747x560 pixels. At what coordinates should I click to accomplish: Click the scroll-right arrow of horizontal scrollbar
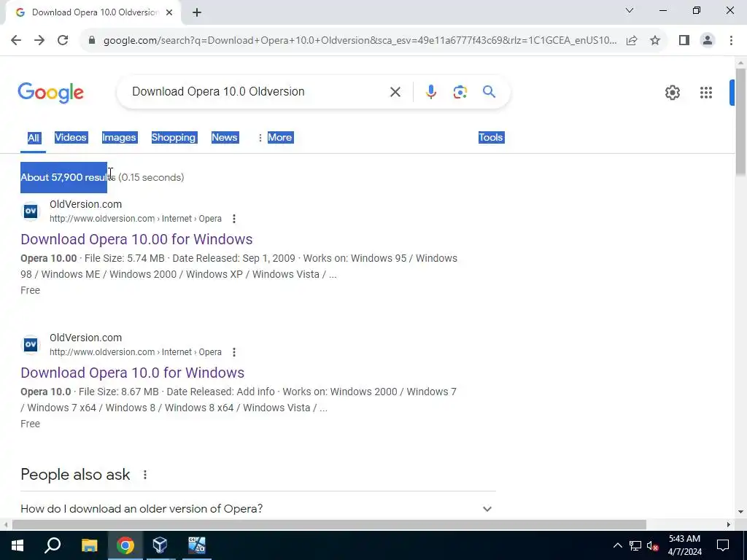tap(729, 525)
